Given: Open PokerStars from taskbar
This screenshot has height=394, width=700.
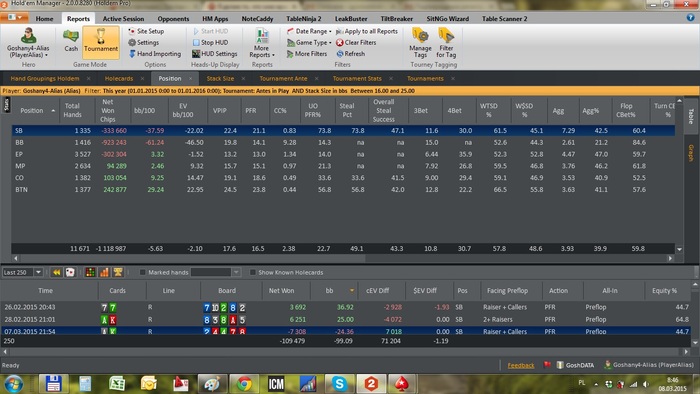Looking at the screenshot, I should (401, 384).
